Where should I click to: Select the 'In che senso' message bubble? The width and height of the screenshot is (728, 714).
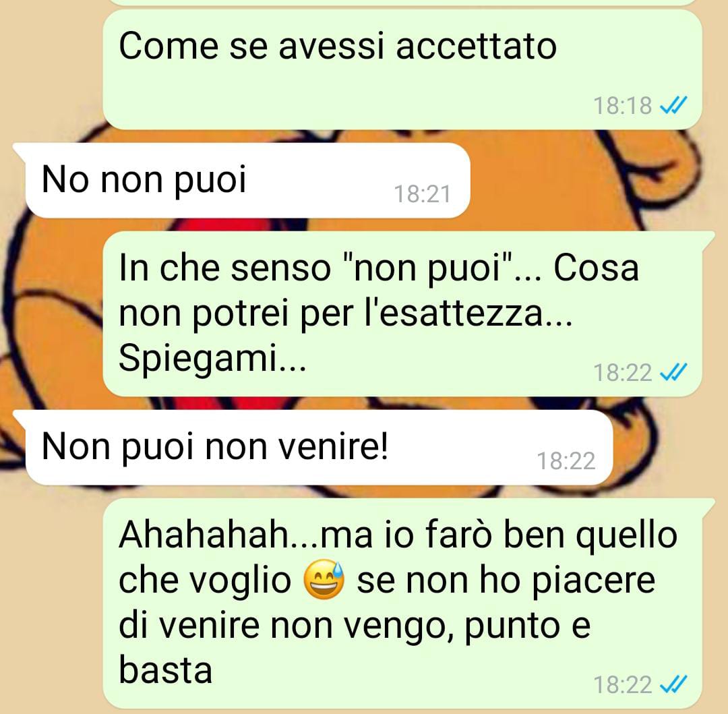click(402, 314)
